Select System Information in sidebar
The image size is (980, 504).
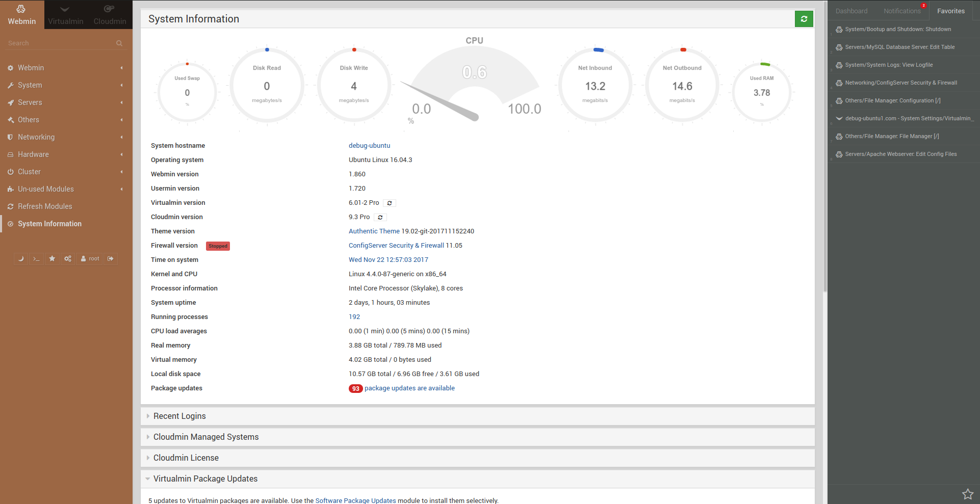[x=66, y=224]
